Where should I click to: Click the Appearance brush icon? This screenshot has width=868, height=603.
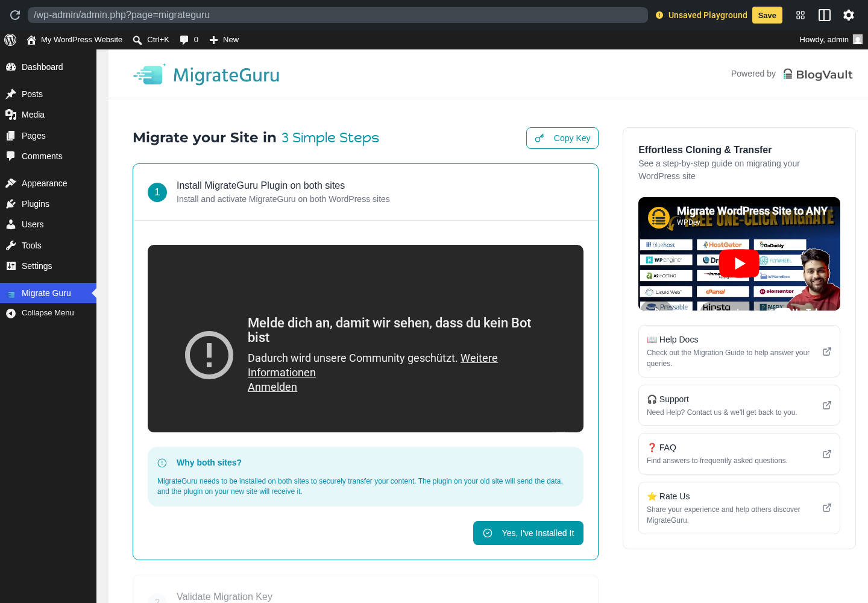coord(11,183)
